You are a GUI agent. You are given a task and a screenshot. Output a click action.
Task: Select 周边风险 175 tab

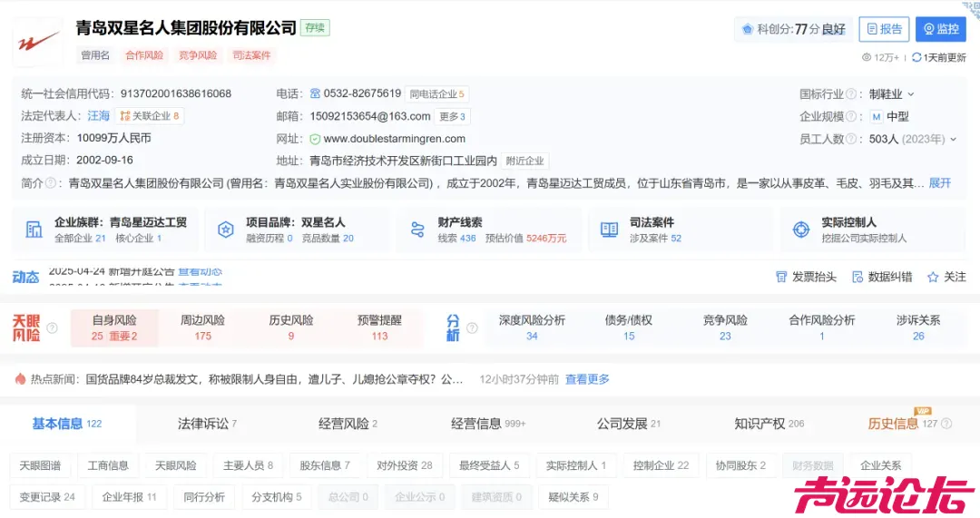[x=202, y=327]
